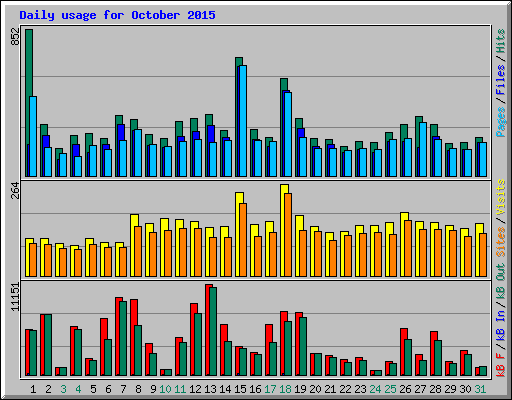The width and height of the screenshot is (512, 400).
Task: Click the 'Files' legend label
Action: [x=501, y=79]
